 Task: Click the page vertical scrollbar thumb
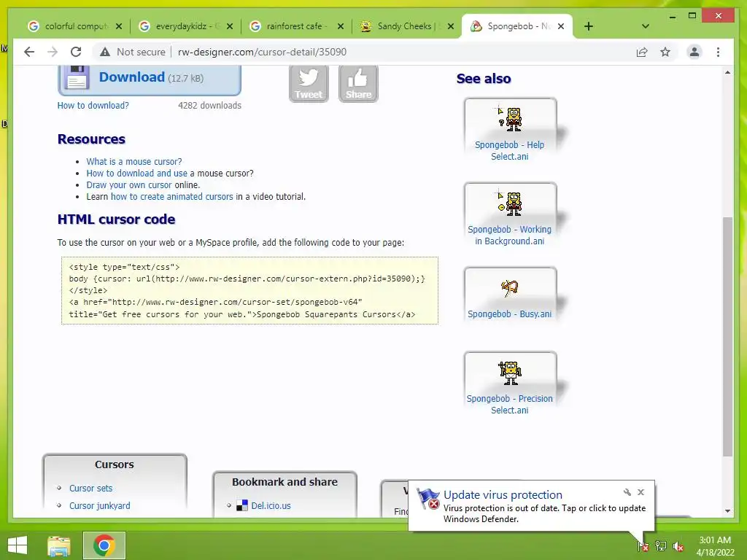pos(727,337)
